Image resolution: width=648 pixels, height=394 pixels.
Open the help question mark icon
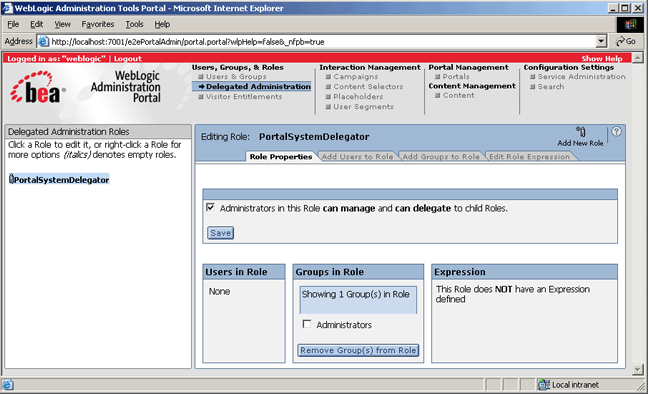tap(616, 131)
